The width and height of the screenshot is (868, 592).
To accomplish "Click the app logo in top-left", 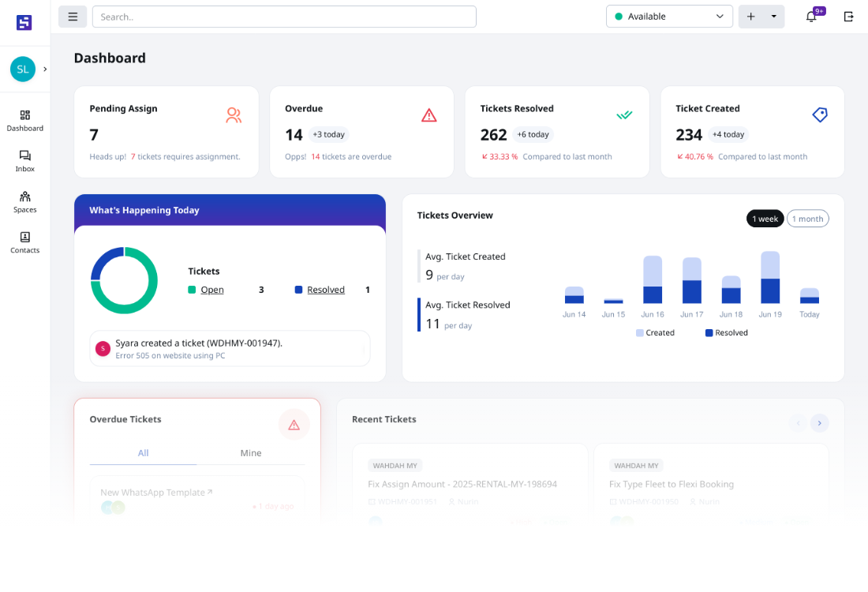I will (x=24, y=22).
